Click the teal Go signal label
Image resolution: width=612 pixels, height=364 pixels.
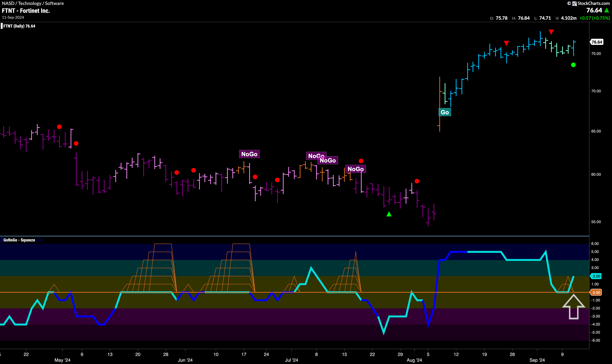(x=445, y=112)
